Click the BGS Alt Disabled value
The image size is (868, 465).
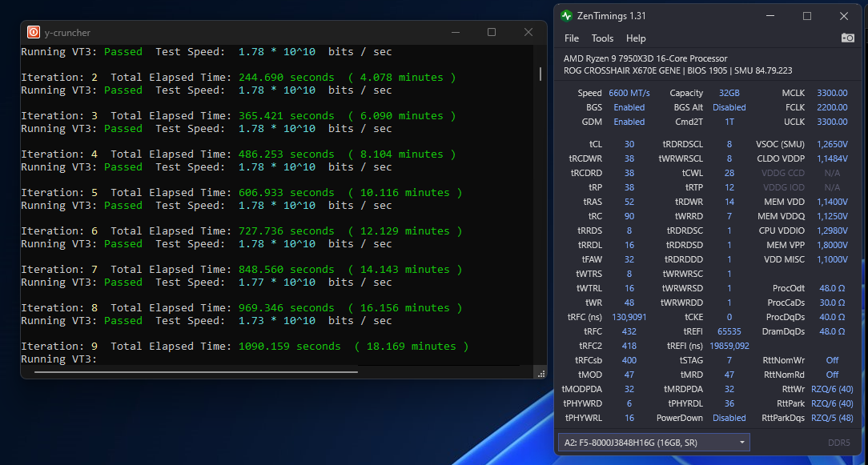point(729,107)
